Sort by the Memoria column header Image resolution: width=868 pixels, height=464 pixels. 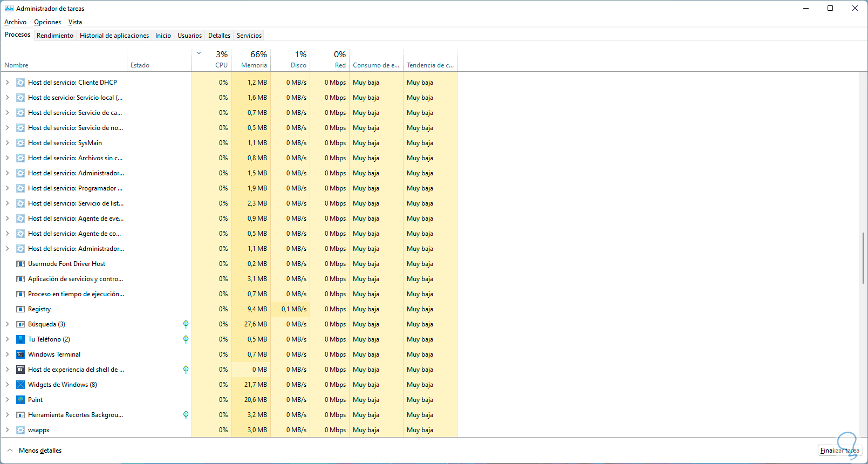(251, 60)
